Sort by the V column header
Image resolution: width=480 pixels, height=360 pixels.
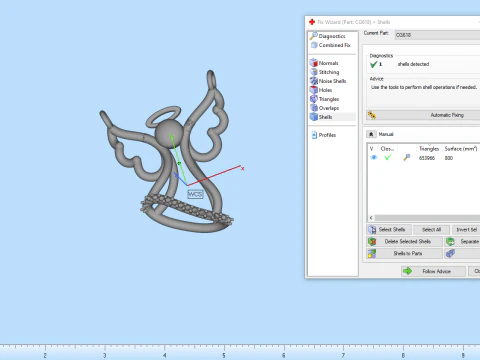pos(372,149)
